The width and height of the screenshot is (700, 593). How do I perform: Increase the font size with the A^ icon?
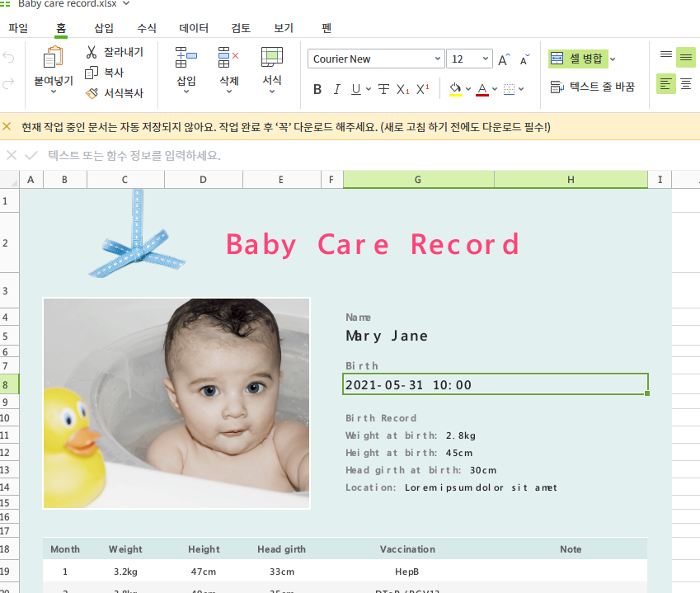click(x=502, y=59)
